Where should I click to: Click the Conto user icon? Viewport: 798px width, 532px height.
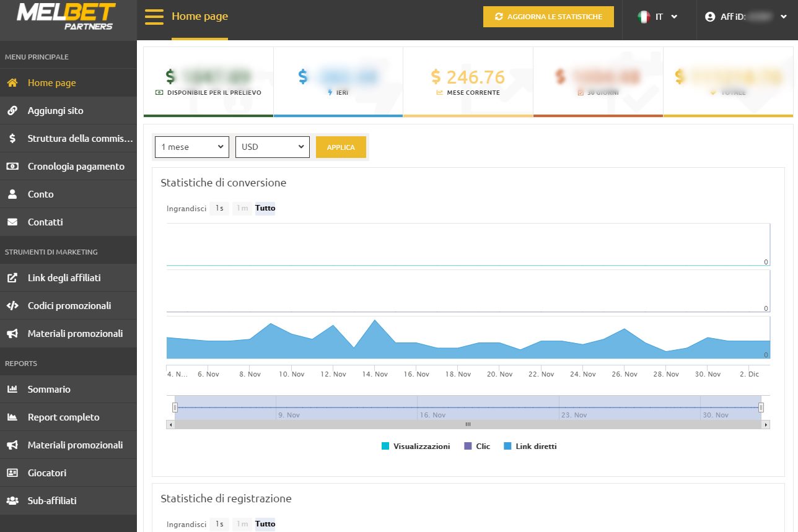(x=12, y=194)
